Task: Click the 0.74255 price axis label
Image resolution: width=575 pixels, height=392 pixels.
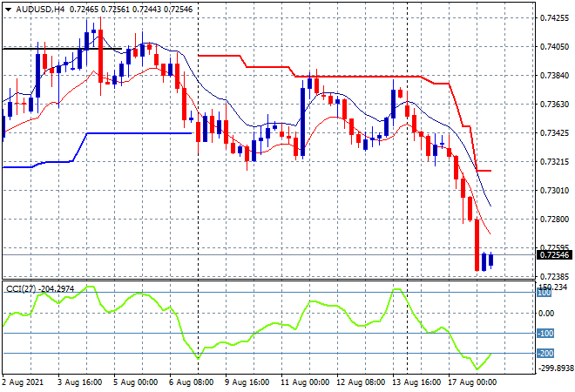Action: point(555,17)
